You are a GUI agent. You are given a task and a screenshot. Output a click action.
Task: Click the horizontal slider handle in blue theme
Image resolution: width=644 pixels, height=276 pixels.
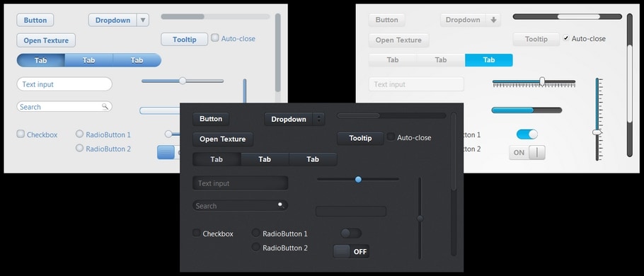tap(183, 81)
